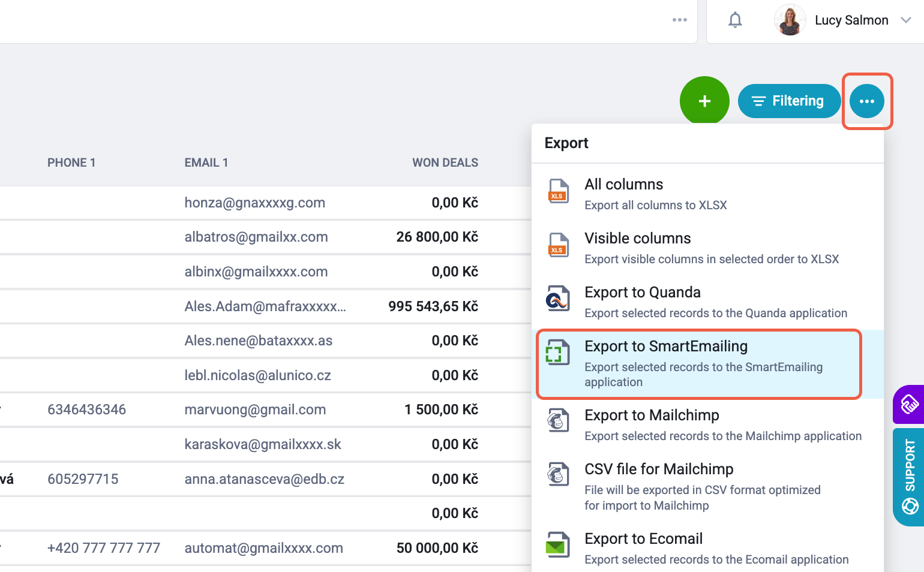
Task: Open the blue three-dots export menu
Action: [866, 101]
